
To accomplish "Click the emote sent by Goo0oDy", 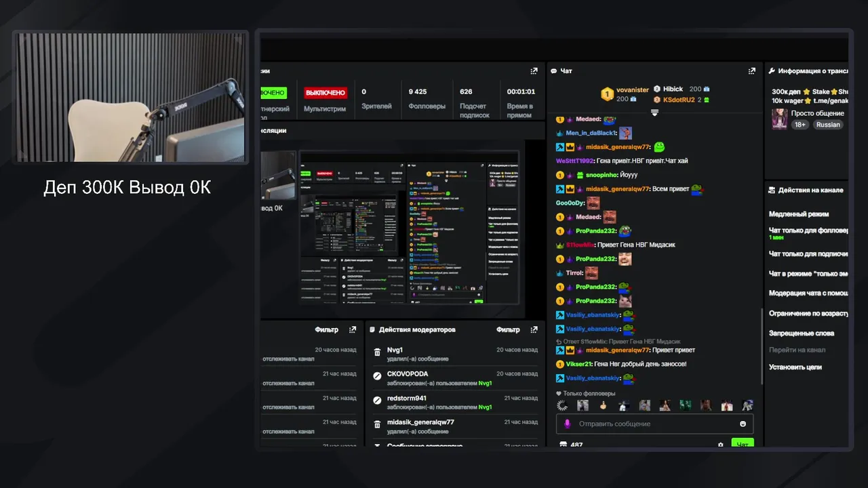I will (x=593, y=203).
